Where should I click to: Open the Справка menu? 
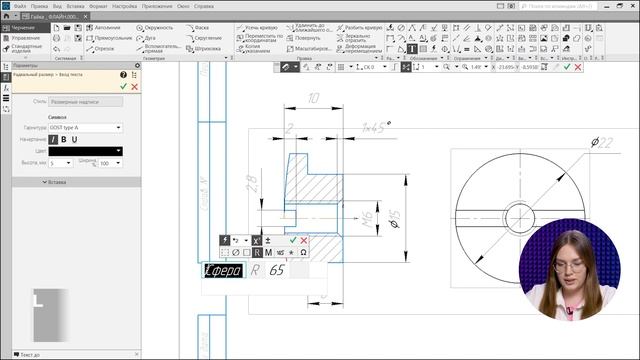click(204, 6)
